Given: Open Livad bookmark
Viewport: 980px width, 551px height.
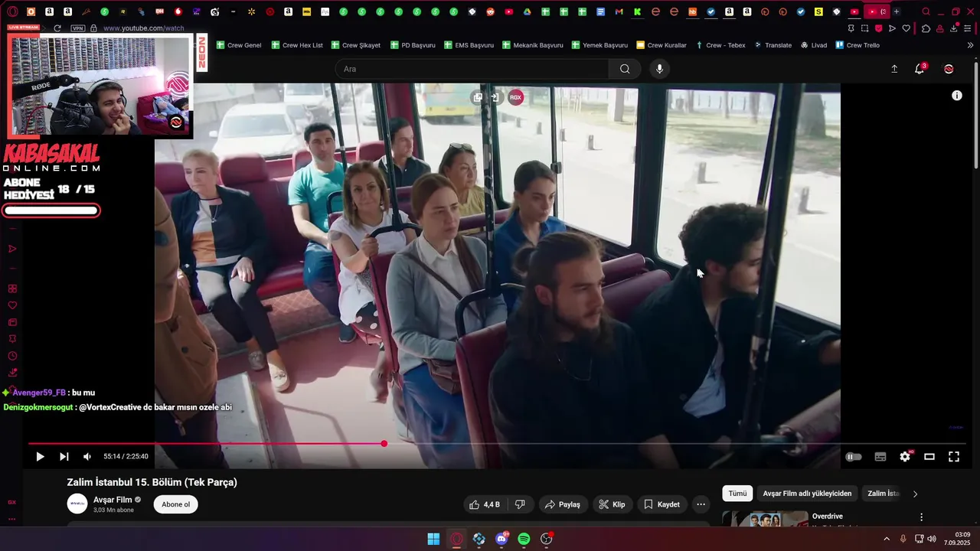Looking at the screenshot, I should [x=814, y=45].
